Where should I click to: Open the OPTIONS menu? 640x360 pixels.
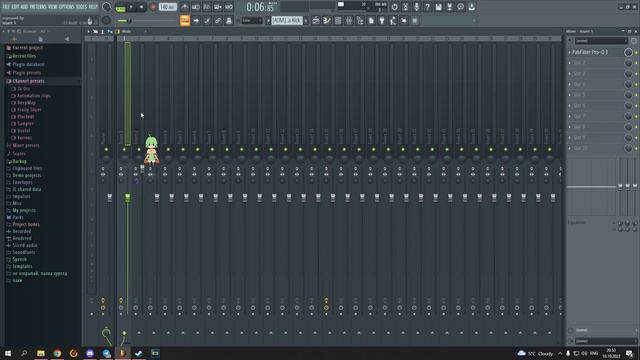click(67, 7)
